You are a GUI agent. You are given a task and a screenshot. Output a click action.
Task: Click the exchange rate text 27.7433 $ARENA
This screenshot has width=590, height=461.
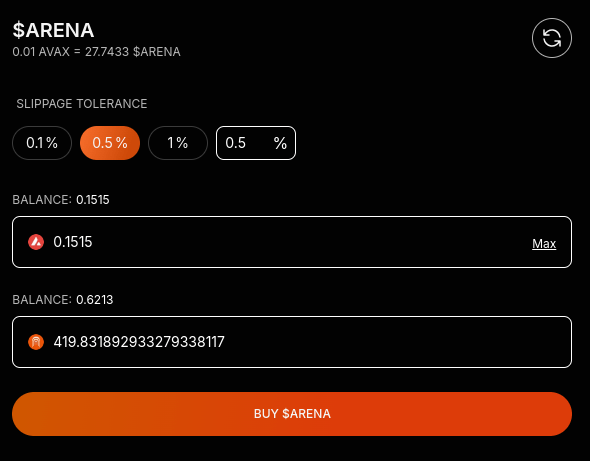pos(132,52)
